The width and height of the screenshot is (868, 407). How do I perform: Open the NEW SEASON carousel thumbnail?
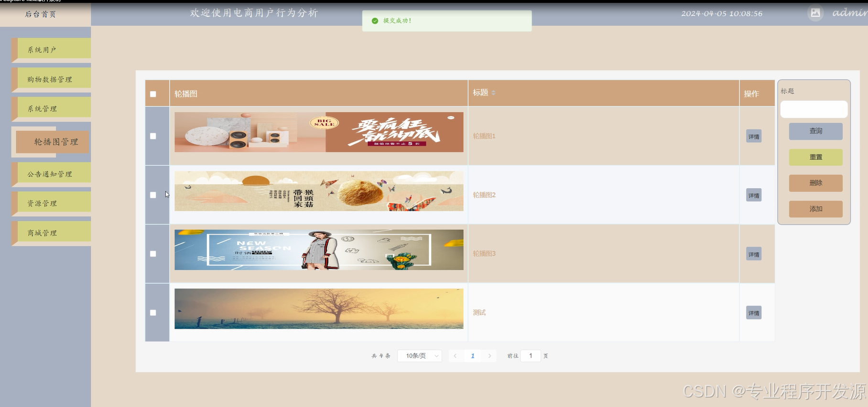319,250
